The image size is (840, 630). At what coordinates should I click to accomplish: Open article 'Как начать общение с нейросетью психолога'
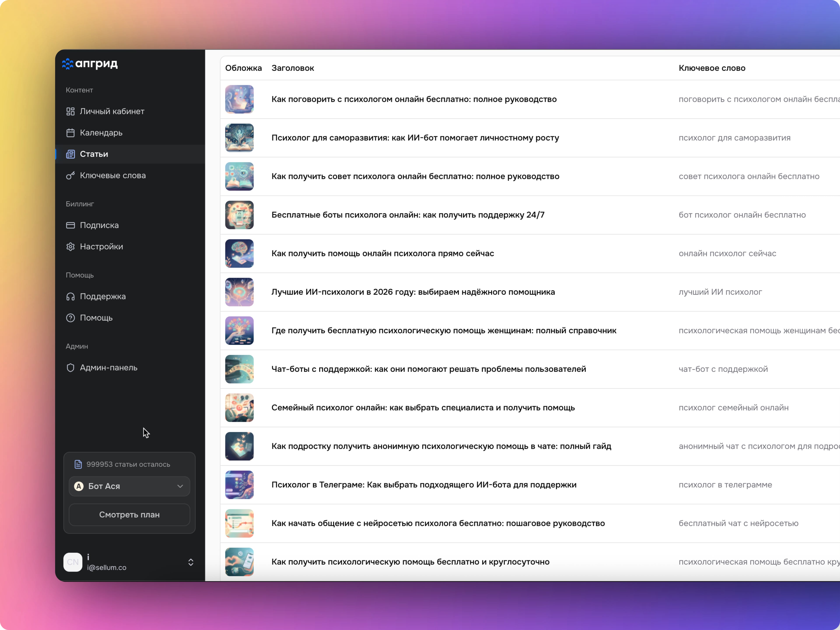(x=438, y=523)
